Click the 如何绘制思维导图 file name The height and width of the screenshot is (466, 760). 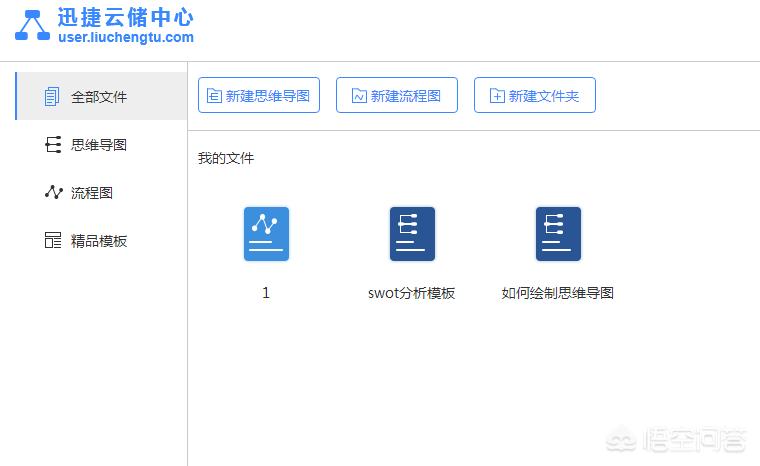557,293
